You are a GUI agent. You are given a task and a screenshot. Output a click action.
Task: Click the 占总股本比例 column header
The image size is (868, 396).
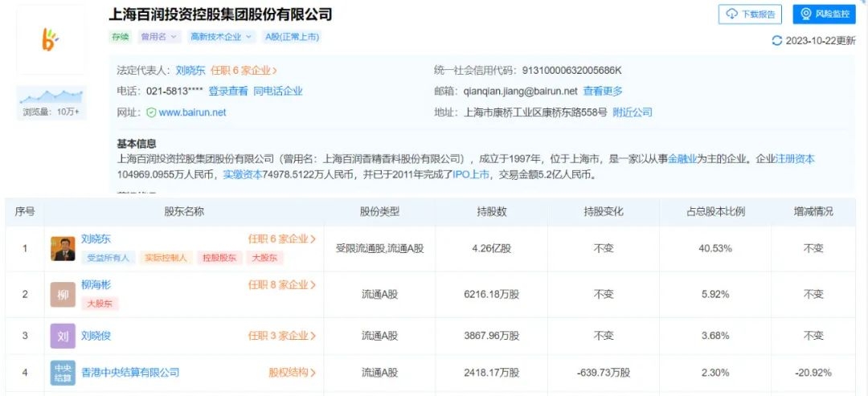pyautogui.click(x=715, y=212)
